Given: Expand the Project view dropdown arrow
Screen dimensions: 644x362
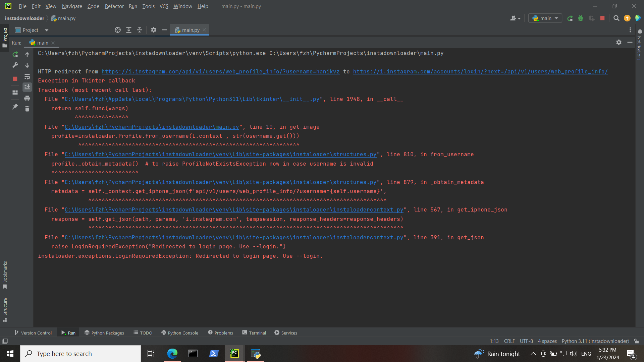Looking at the screenshot, I should click(x=47, y=30).
